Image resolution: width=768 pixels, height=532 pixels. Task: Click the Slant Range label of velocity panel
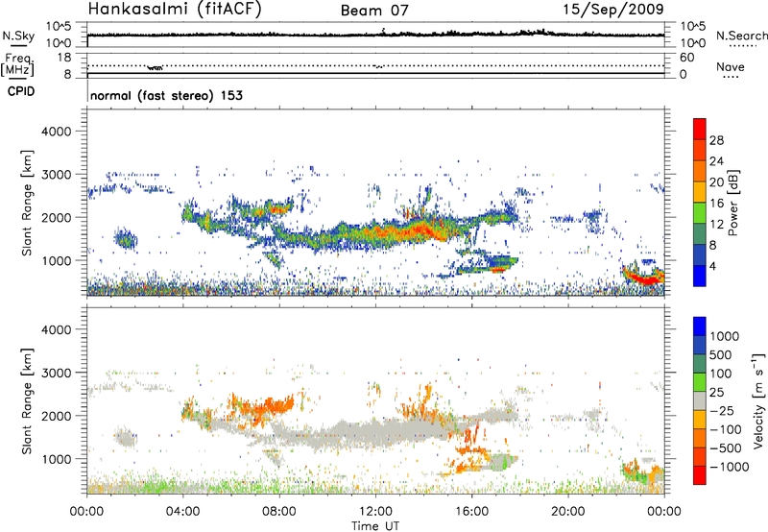click(27, 400)
